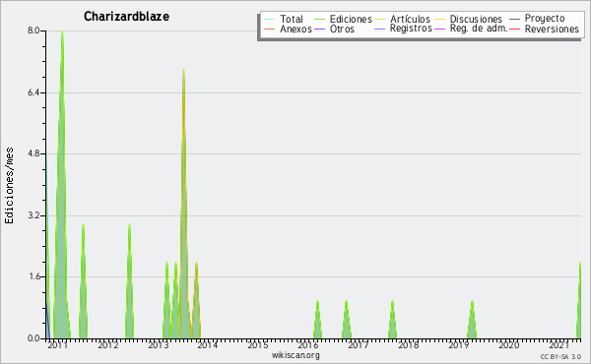Click the 8.0 y-axis value

pos(33,30)
